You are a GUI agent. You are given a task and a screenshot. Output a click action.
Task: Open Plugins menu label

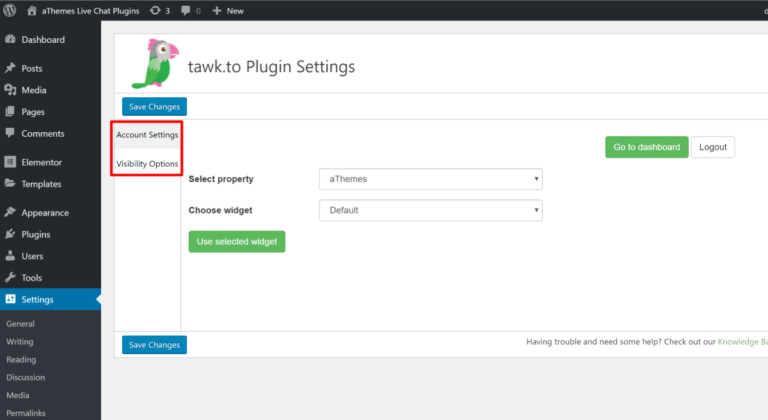tap(36, 234)
